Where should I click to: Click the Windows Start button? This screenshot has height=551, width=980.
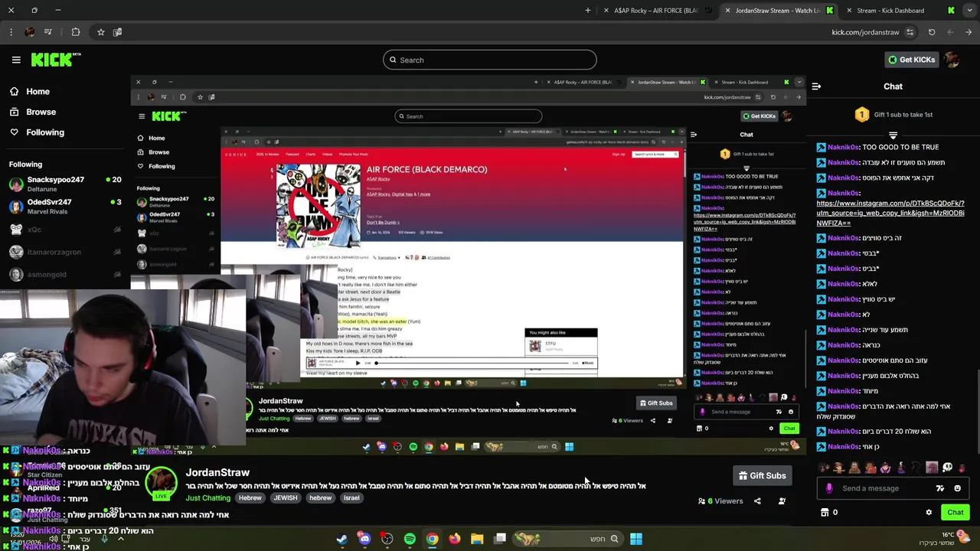click(635, 539)
